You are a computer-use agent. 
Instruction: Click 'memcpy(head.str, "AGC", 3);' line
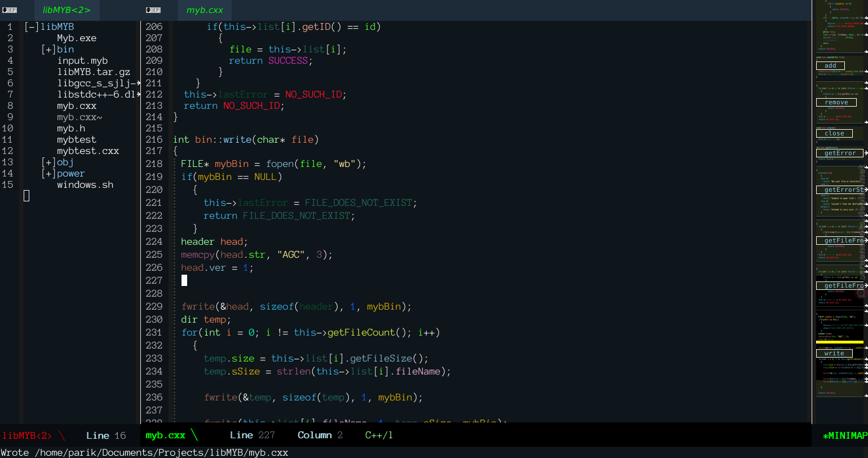click(257, 254)
